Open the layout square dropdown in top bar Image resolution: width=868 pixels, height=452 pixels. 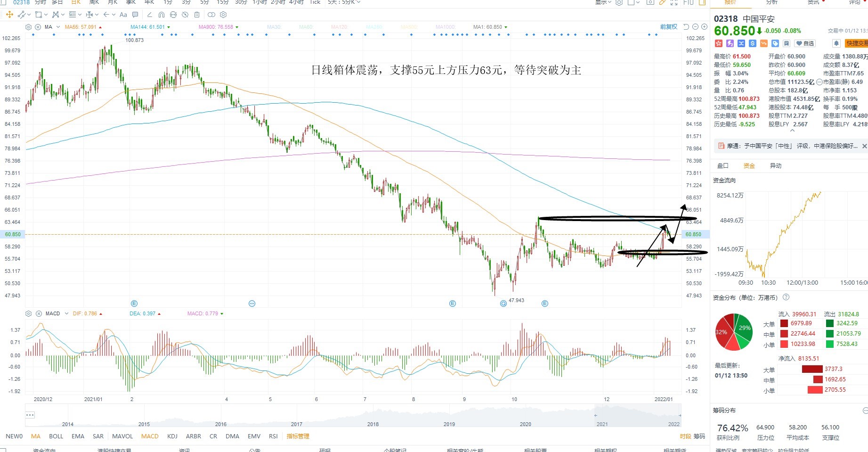(634, 2)
